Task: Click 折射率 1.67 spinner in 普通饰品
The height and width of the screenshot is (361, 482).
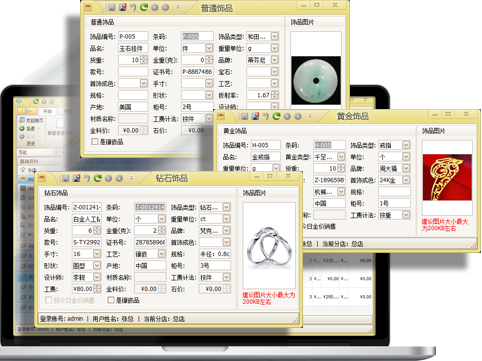Action: click(x=275, y=95)
